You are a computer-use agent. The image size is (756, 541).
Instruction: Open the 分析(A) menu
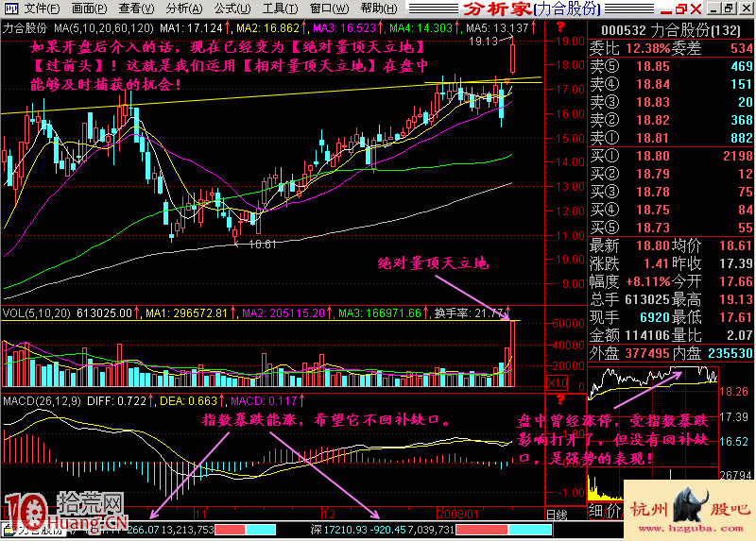pyautogui.click(x=184, y=8)
